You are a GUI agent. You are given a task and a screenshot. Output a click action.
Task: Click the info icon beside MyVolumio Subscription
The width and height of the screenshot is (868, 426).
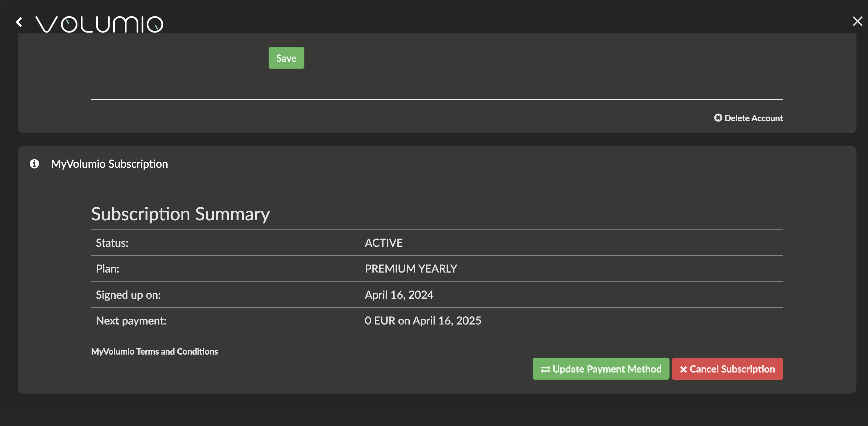34,164
